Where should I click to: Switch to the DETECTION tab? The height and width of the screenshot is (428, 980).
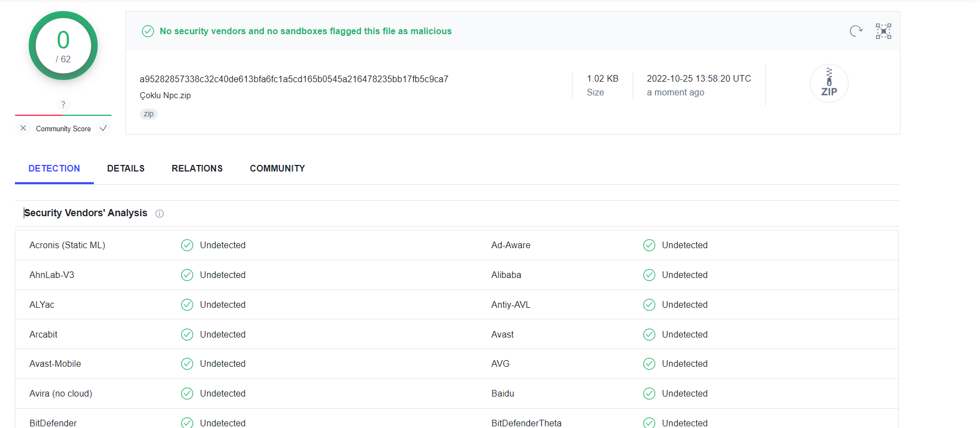tap(54, 168)
